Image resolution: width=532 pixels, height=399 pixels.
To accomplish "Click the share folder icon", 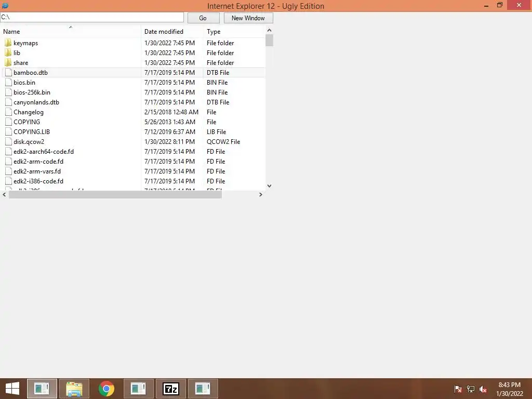I will 8,63.
